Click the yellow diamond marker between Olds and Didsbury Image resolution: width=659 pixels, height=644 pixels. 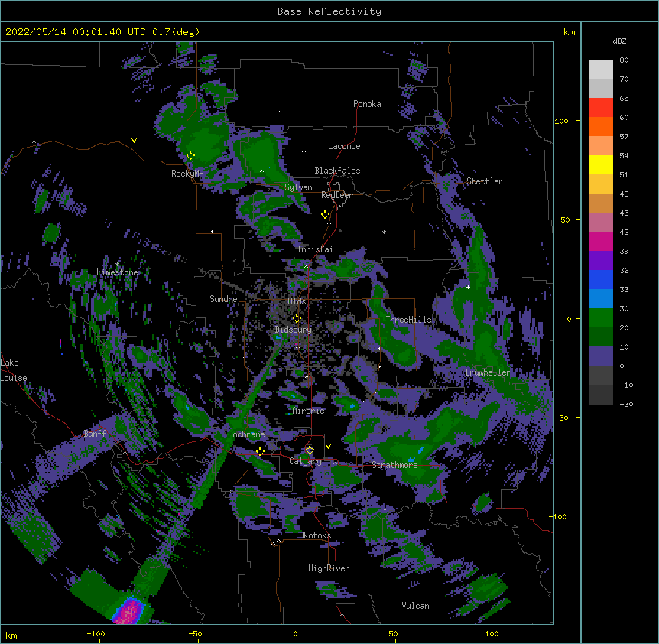297,319
